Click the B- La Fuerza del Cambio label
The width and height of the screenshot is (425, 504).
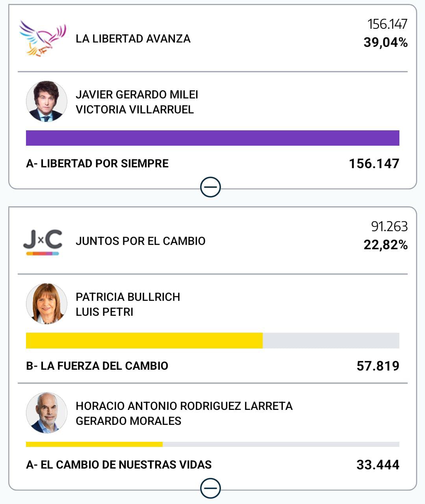(x=97, y=366)
